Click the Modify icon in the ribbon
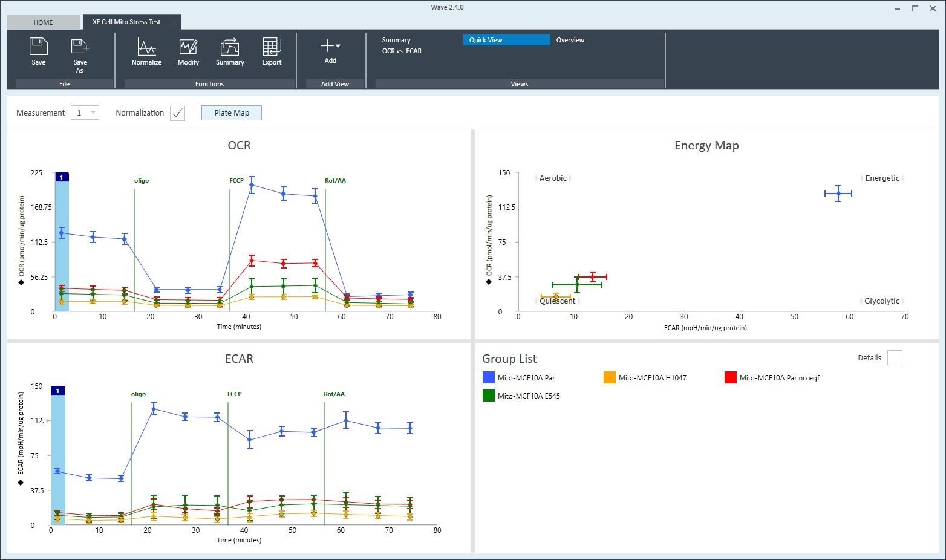946x560 pixels. tap(188, 47)
